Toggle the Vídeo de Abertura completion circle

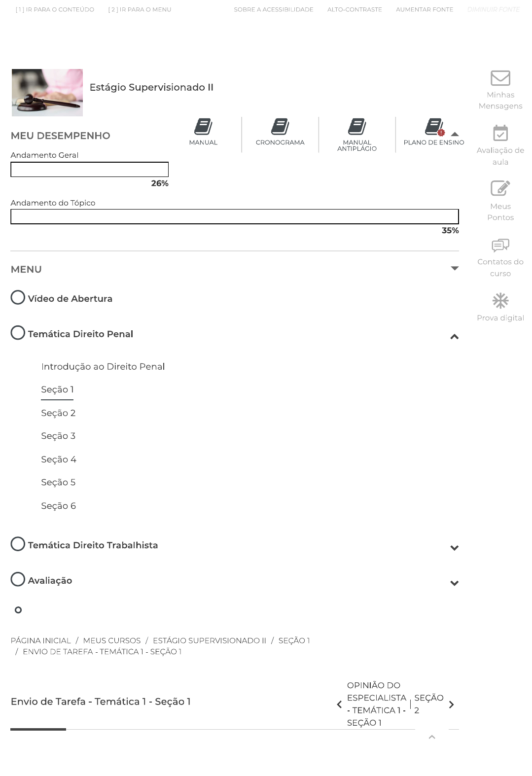pos(18,298)
